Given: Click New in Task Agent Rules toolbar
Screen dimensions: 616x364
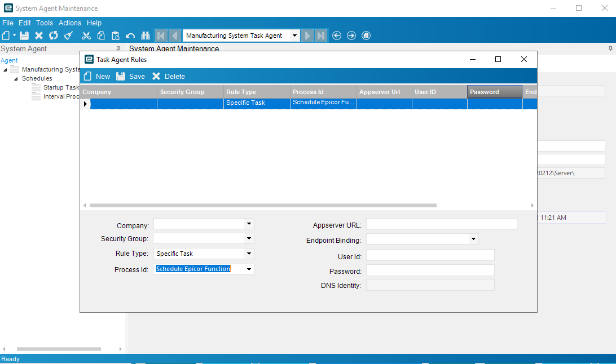Looking at the screenshot, I should point(97,77).
